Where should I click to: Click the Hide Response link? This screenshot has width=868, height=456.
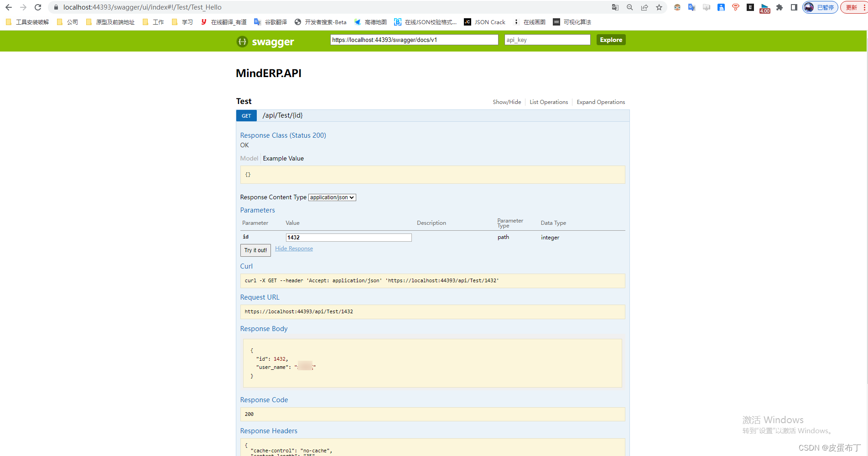tap(294, 249)
